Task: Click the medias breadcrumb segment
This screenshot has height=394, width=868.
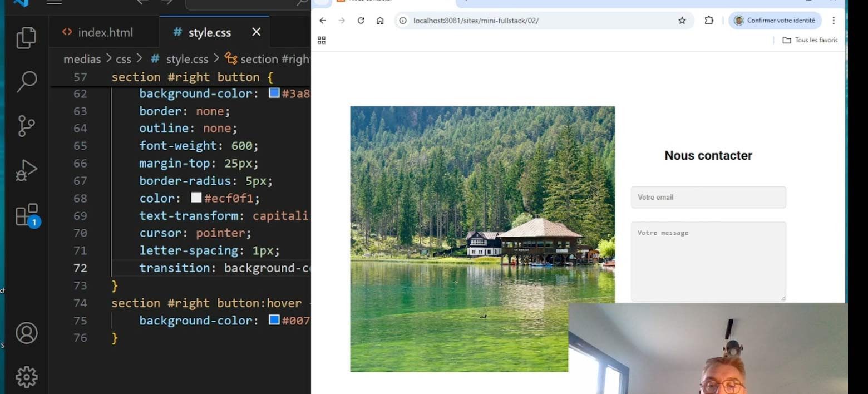Action: point(82,59)
